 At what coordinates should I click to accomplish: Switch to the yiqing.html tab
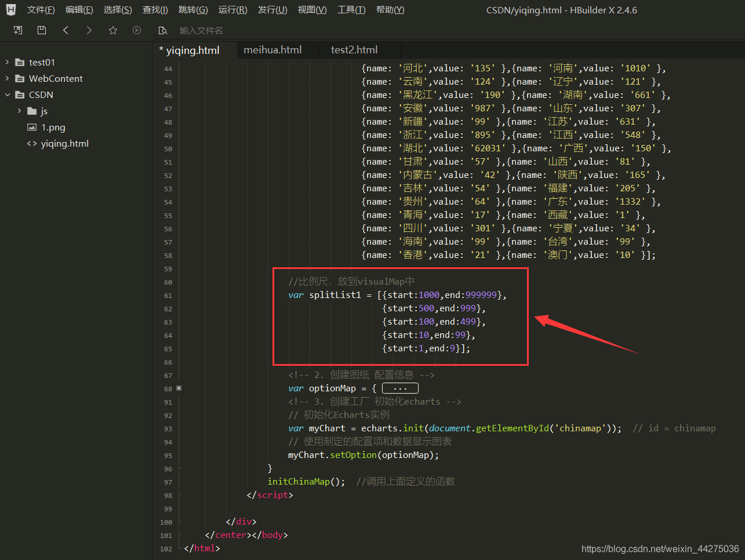[192, 50]
